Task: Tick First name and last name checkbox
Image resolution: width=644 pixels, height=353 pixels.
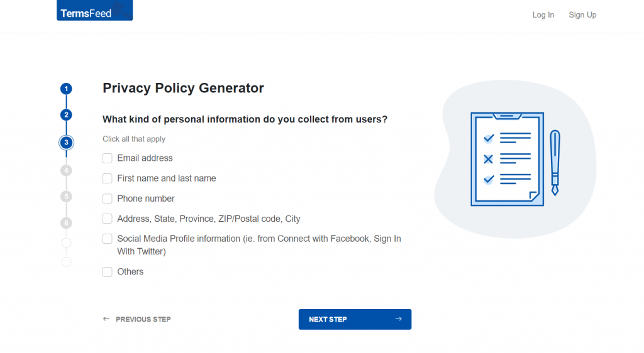Action: pyautogui.click(x=107, y=178)
